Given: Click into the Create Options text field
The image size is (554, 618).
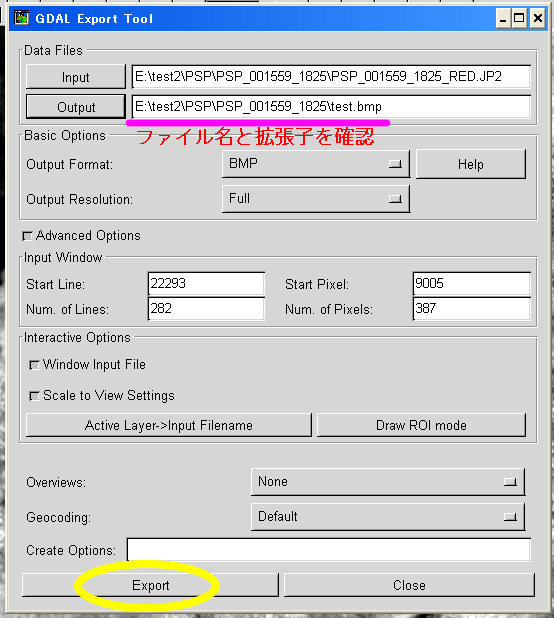Looking at the screenshot, I should (x=329, y=550).
